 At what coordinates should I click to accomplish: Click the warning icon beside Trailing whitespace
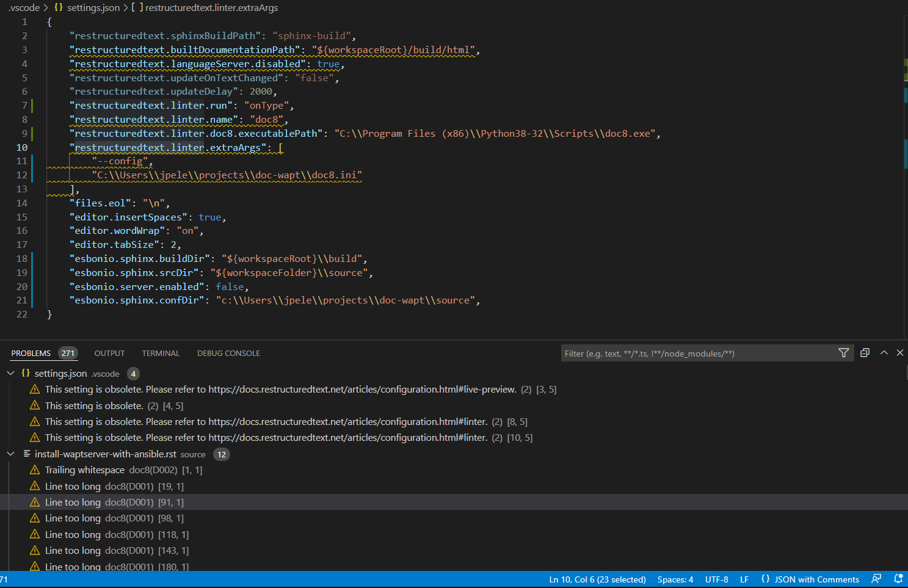point(35,470)
